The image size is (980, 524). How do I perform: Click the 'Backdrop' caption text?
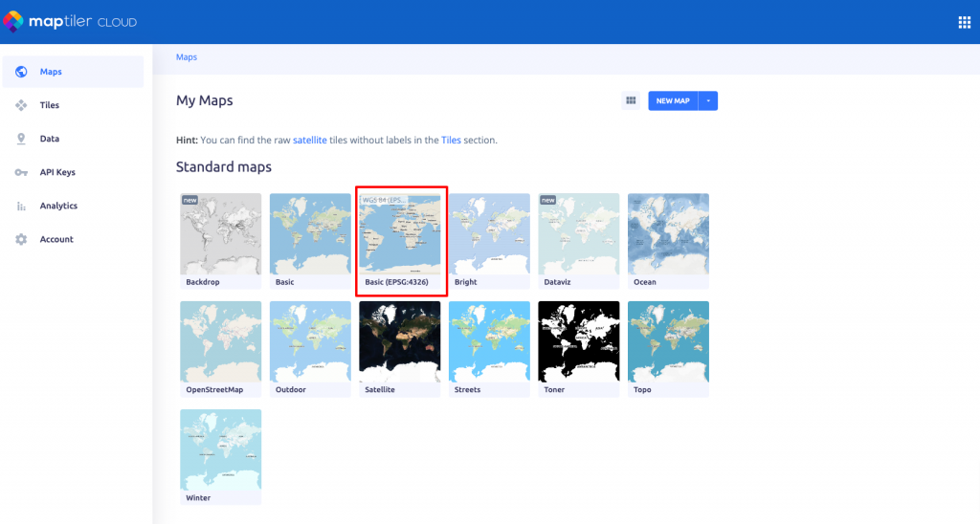[x=203, y=282]
